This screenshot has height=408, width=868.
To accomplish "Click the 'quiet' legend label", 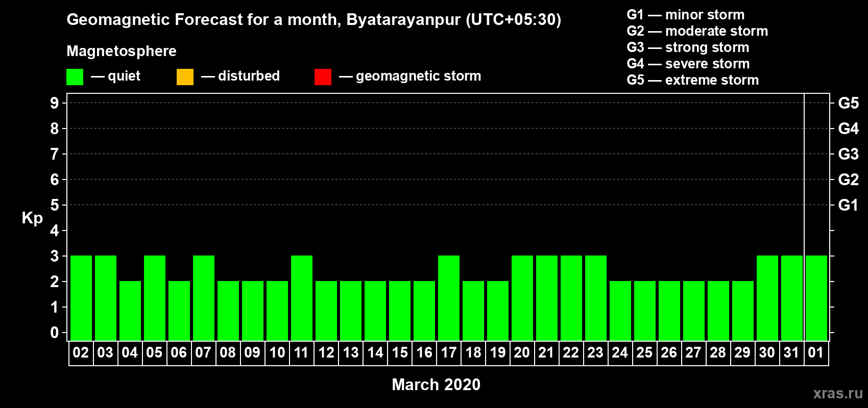I will [124, 76].
